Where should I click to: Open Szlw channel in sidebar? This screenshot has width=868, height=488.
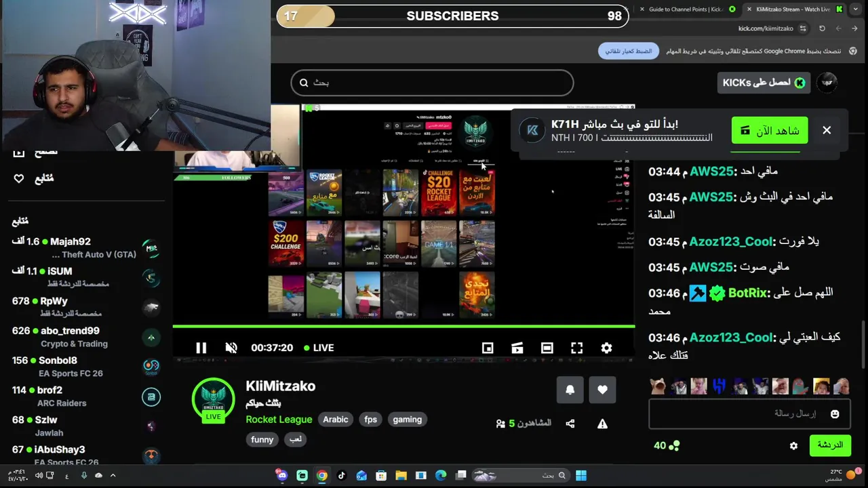85,426
